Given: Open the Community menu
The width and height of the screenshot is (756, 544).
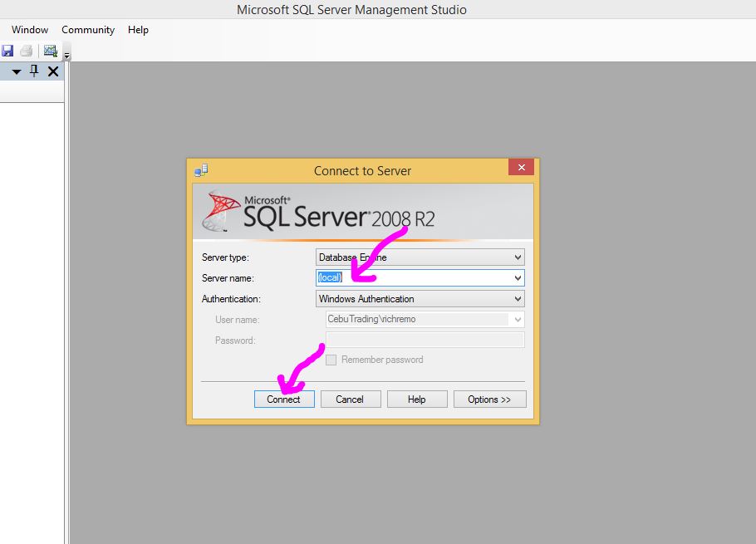Looking at the screenshot, I should pyautogui.click(x=88, y=30).
